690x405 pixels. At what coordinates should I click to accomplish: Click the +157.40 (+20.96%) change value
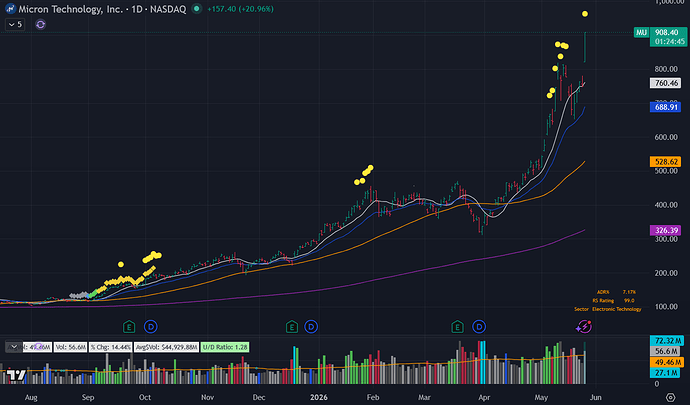(x=240, y=9)
